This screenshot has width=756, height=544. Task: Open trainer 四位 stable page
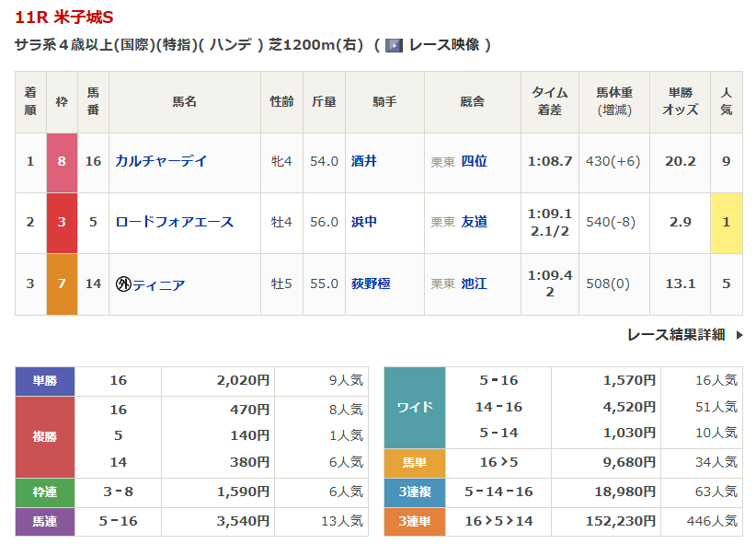point(474,161)
